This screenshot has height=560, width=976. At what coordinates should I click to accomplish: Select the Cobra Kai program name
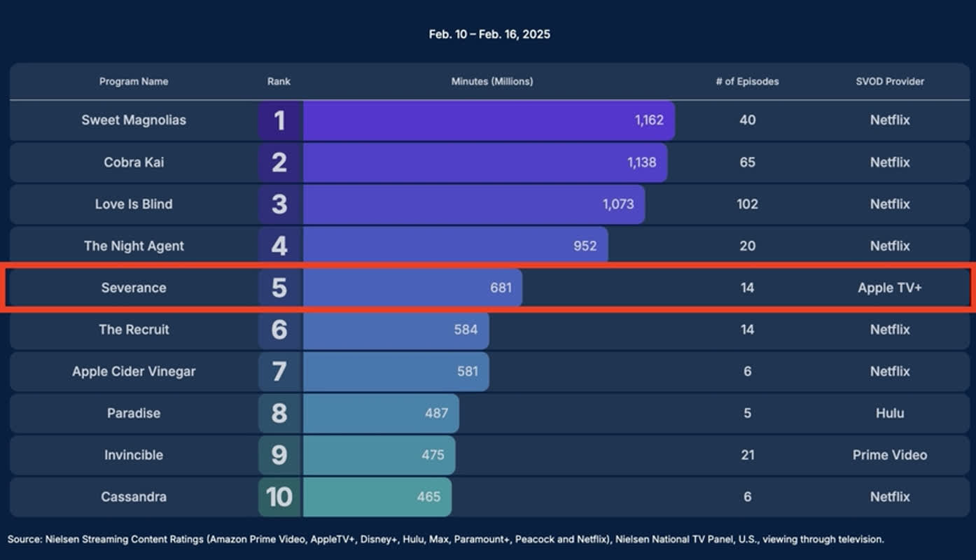click(x=134, y=162)
